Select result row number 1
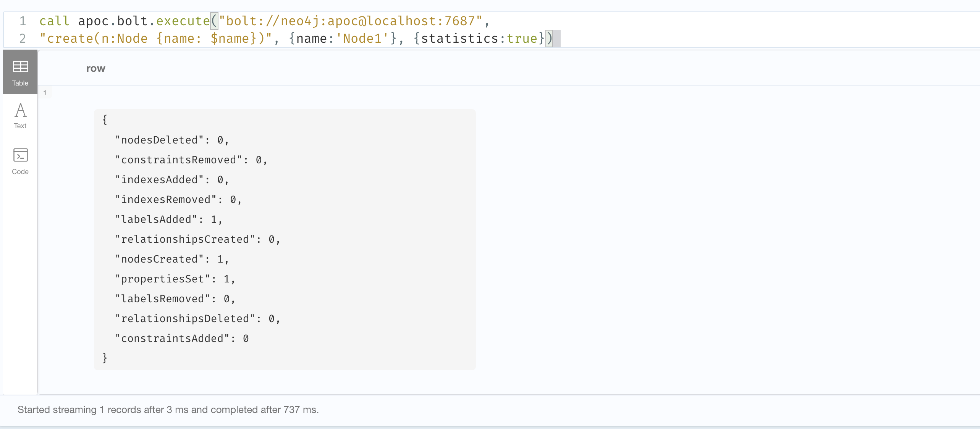This screenshot has height=429, width=980. [x=45, y=92]
